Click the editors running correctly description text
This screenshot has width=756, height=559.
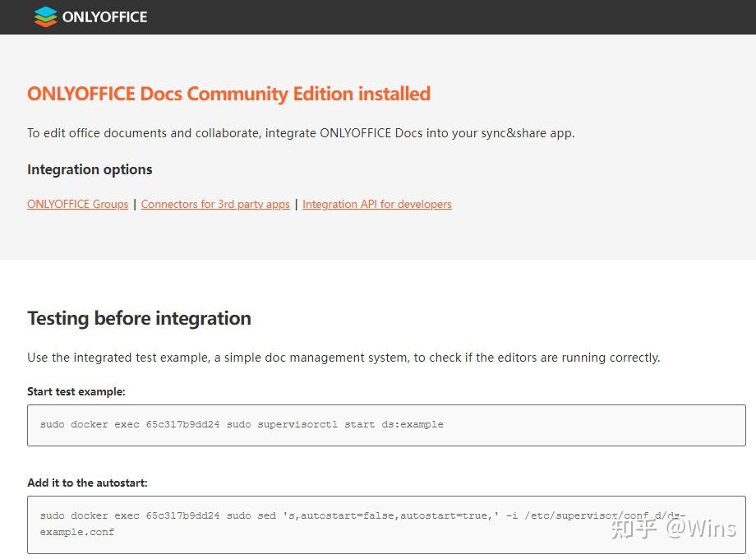[343, 357]
